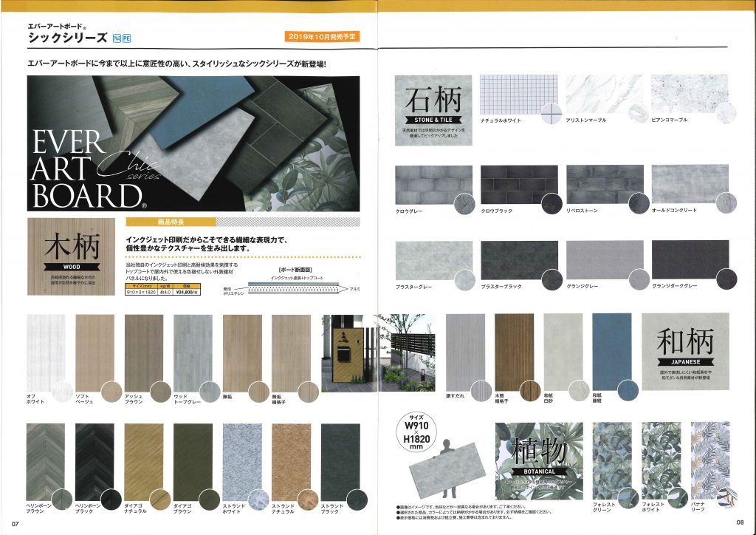Image resolution: width=756 pixels, height=535 pixels.
Task: Choose the ウッドトープグレー swatch
Action: (193, 353)
